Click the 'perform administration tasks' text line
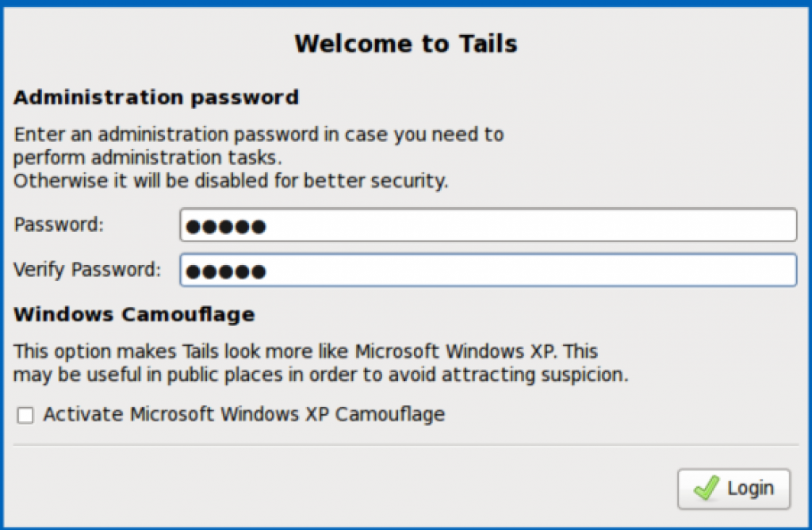 point(148,157)
